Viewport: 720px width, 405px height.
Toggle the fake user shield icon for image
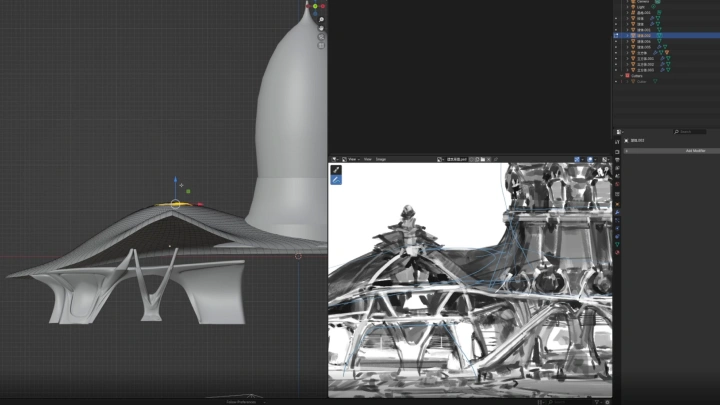(x=471, y=159)
